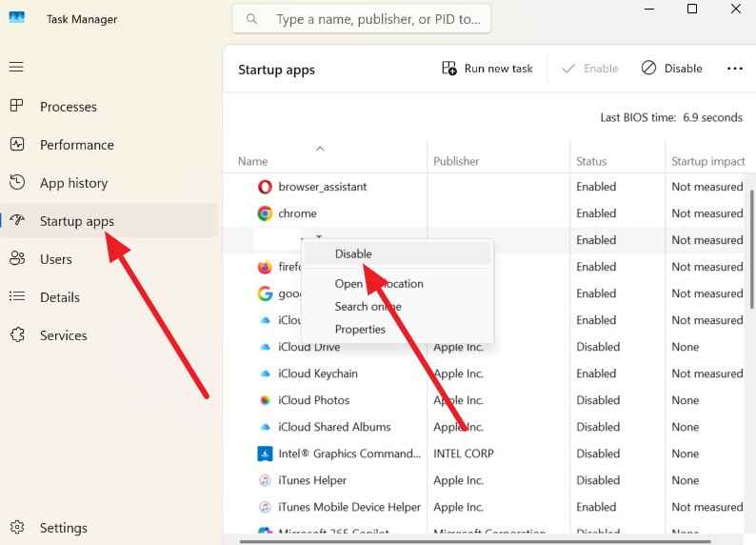Click the search magnifier icon
The image size is (756, 545).
[x=251, y=19]
